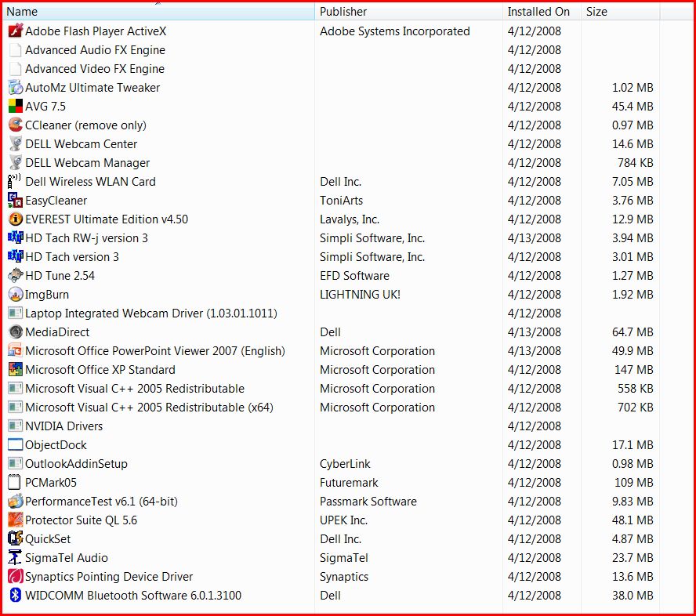Click the EVEREST Ultimate Edition icon
696x616 pixels.
[x=15, y=219]
